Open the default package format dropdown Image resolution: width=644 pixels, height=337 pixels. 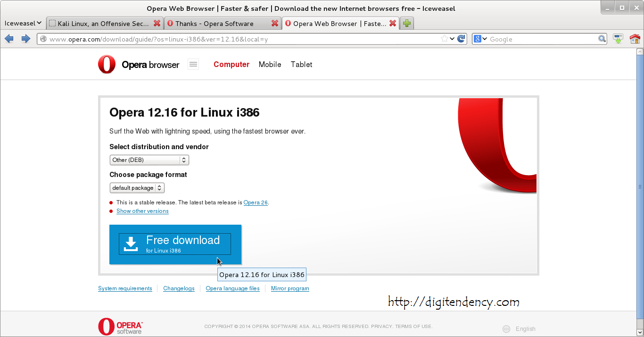click(137, 188)
